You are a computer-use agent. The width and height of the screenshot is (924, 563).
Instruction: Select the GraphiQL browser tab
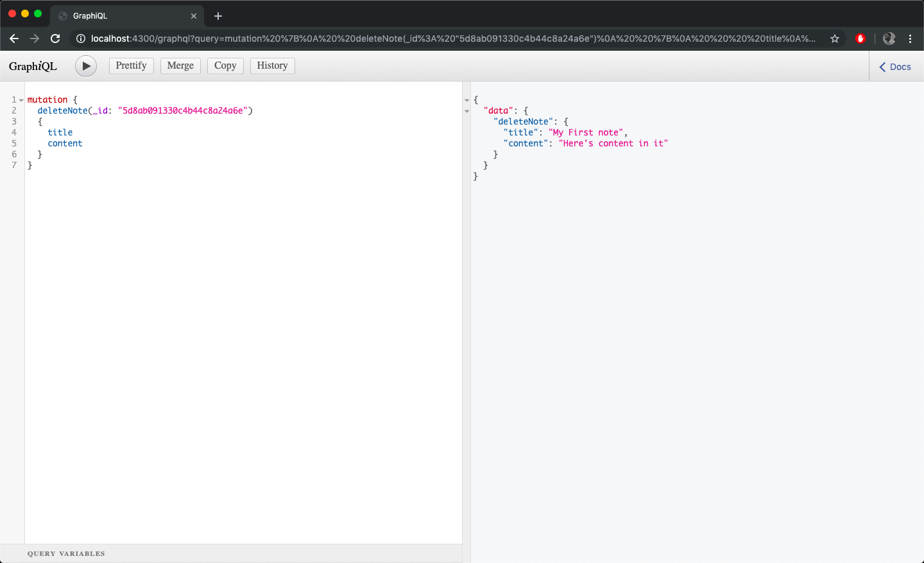click(x=127, y=16)
